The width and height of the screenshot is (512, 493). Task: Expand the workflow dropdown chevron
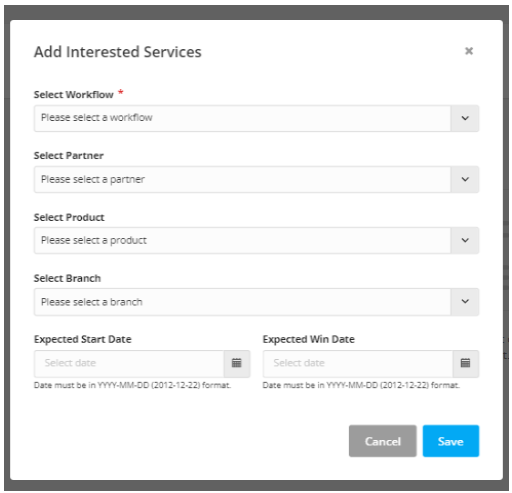click(465, 118)
